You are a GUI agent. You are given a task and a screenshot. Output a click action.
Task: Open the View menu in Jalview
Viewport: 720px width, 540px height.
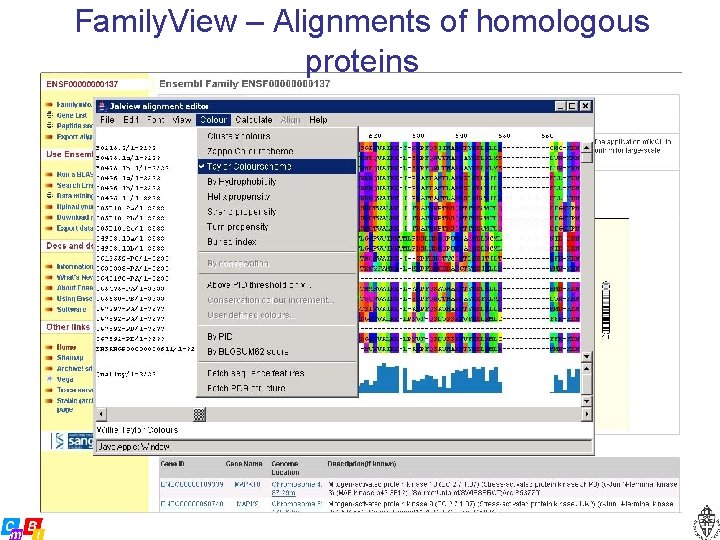(x=181, y=120)
